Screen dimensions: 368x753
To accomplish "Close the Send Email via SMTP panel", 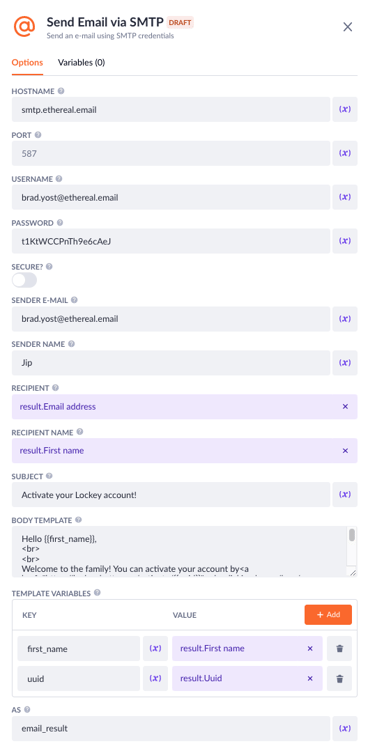I will (348, 27).
